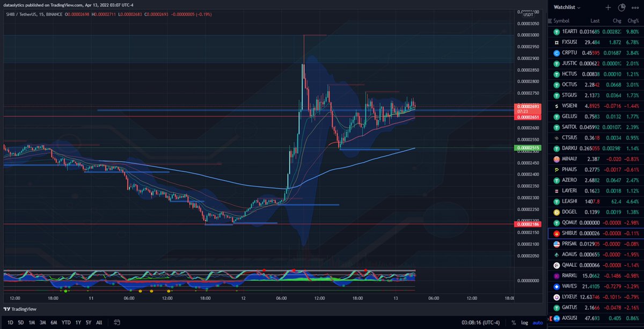Toggle the log scale option
Screen dimensions: 644x329
pyautogui.click(x=525, y=323)
